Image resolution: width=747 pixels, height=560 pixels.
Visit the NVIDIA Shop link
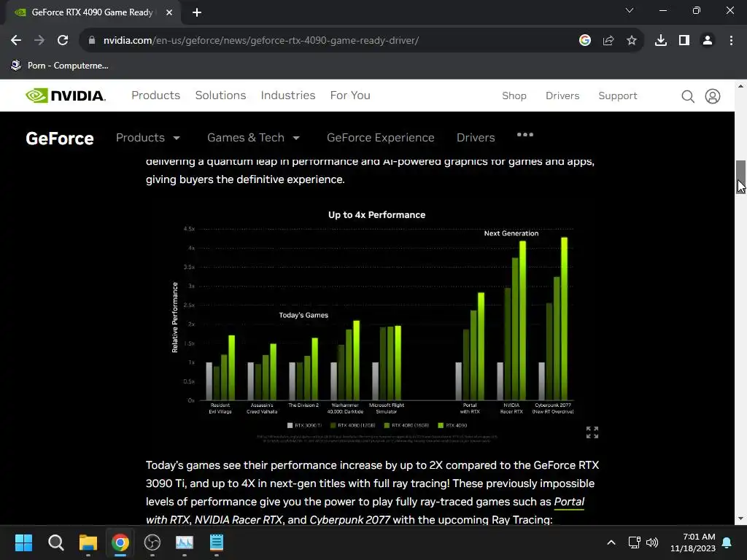point(514,96)
